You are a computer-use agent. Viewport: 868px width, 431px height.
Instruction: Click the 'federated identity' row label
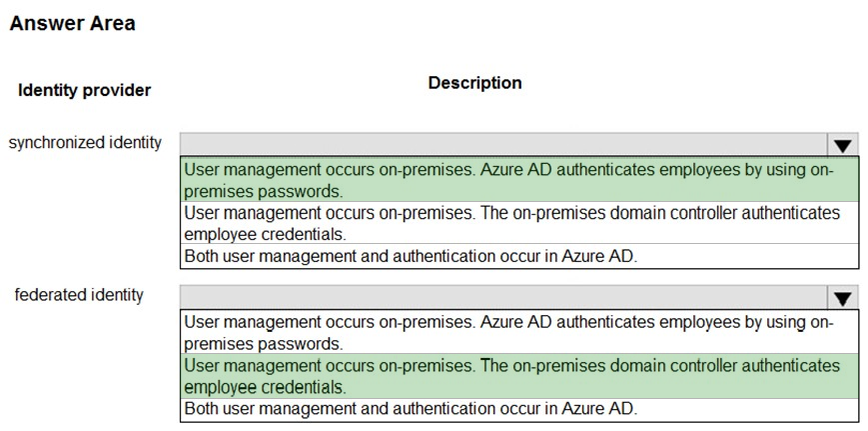coord(79,295)
